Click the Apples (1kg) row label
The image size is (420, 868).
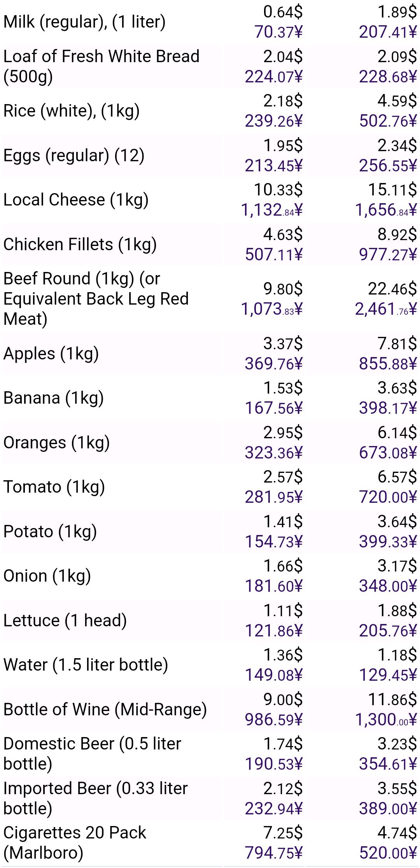[51, 354]
